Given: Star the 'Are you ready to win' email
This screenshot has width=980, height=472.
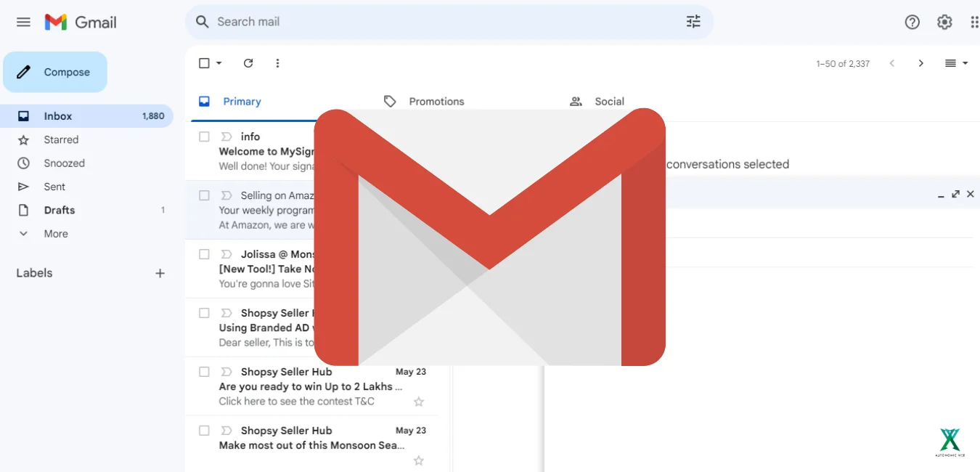Looking at the screenshot, I should click(419, 402).
